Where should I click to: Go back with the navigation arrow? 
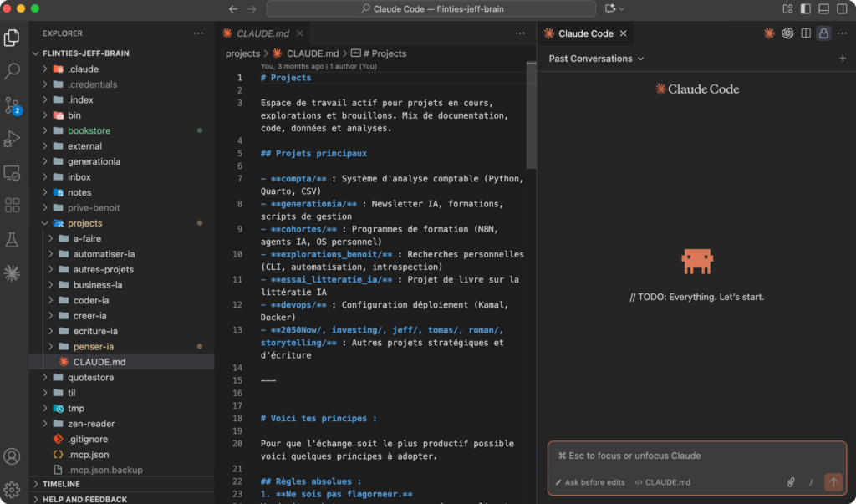point(233,8)
